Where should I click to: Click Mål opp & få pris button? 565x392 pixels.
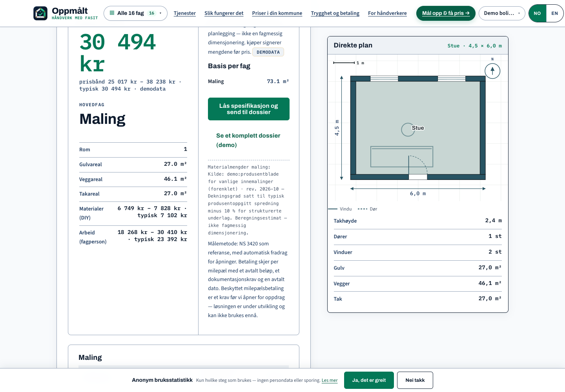[x=446, y=13]
